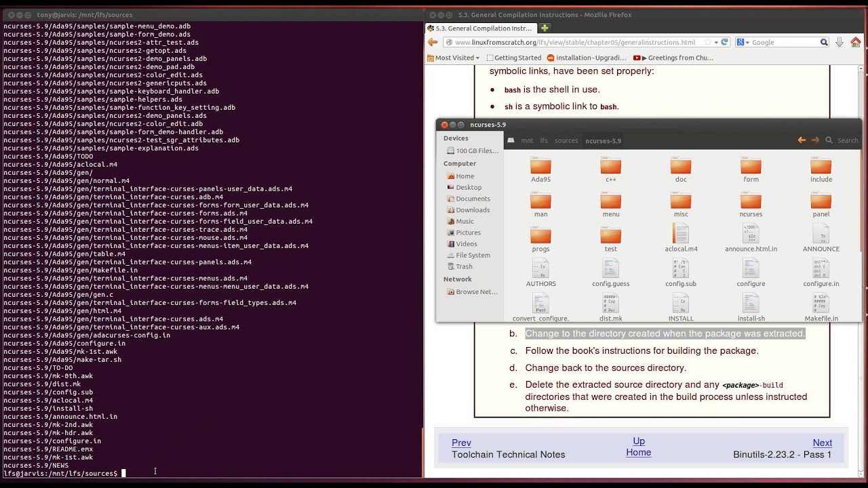Open the Ada95 folder
The image size is (868, 488).
click(540, 169)
